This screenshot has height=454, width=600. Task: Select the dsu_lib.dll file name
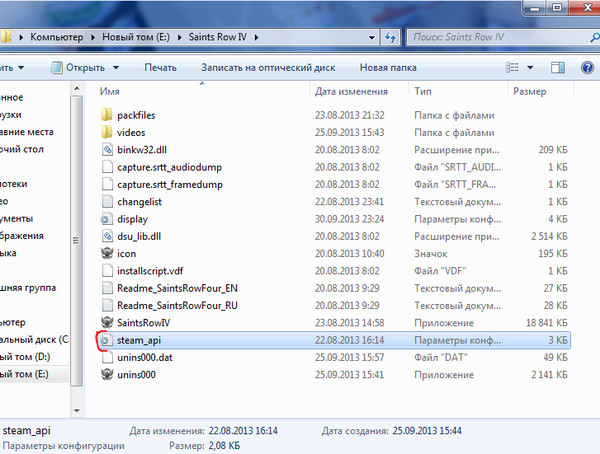pyautogui.click(x=139, y=237)
